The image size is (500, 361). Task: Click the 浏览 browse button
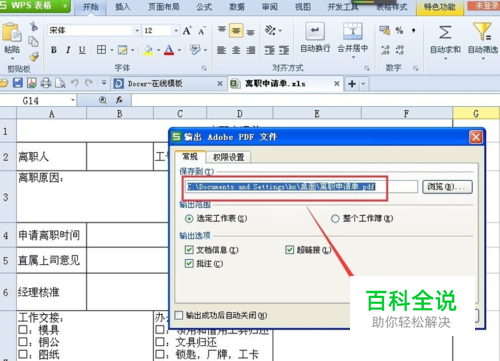pyautogui.click(x=447, y=187)
